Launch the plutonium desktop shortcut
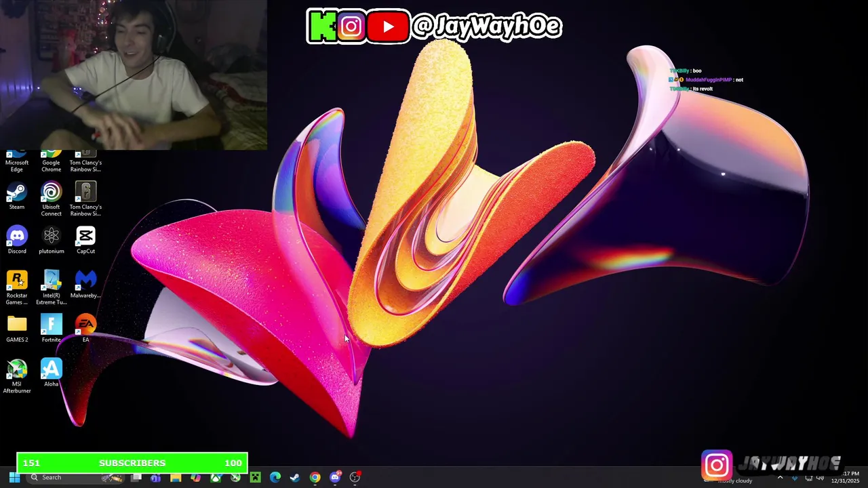 tap(51, 241)
